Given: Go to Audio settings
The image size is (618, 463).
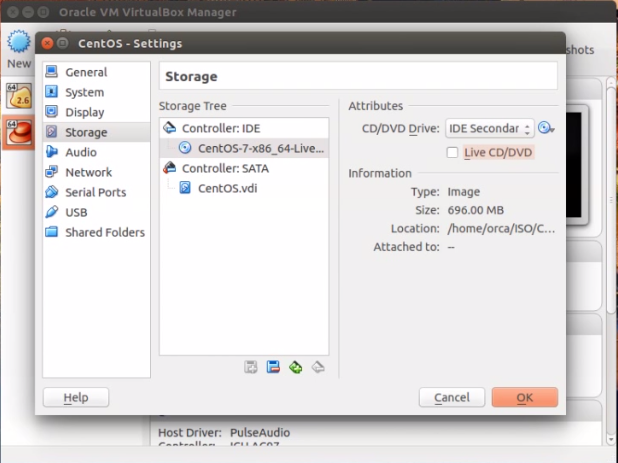Looking at the screenshot, I should click(x=96, y=152).
